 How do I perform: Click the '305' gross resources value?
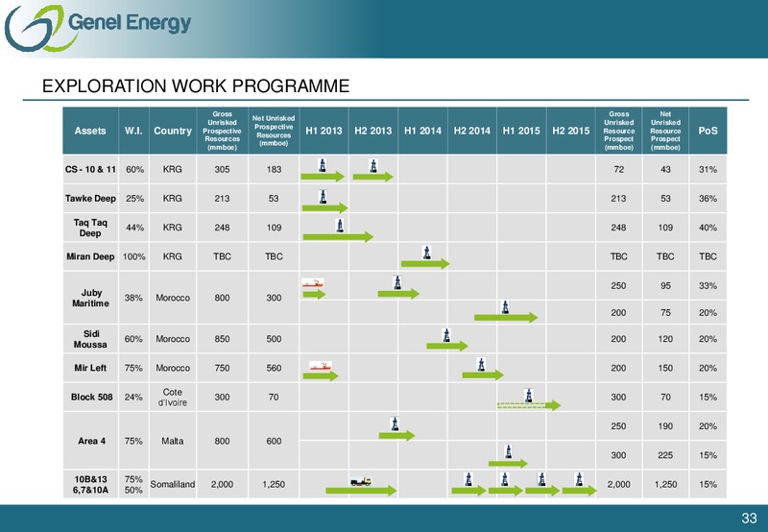[222, 170]
